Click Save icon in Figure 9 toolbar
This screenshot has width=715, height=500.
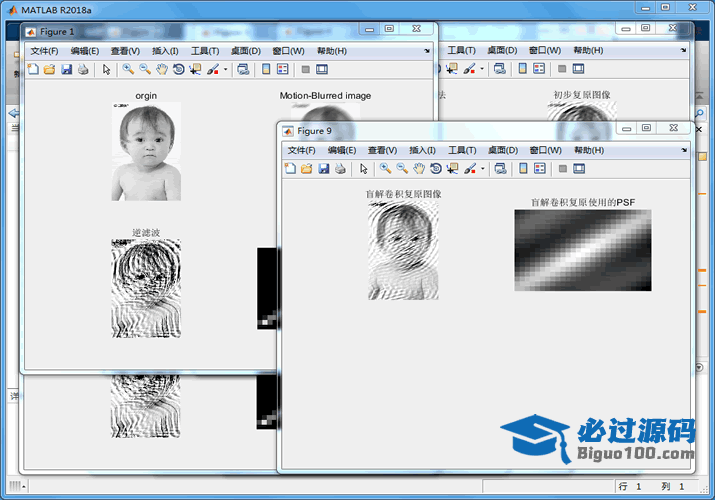(x=324, y=169)
